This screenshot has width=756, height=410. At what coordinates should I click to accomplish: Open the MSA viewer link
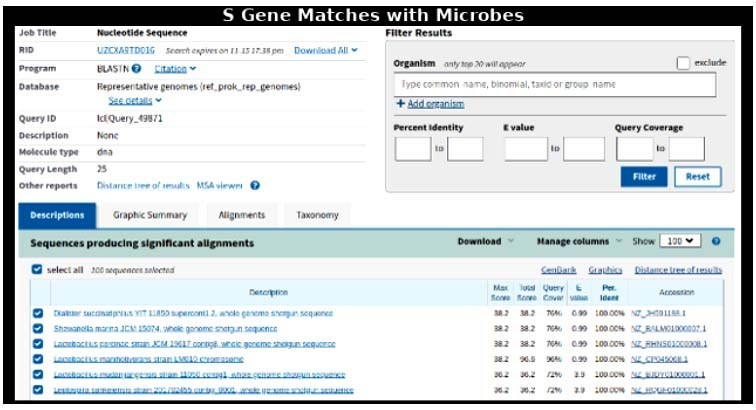coord(219,186)
